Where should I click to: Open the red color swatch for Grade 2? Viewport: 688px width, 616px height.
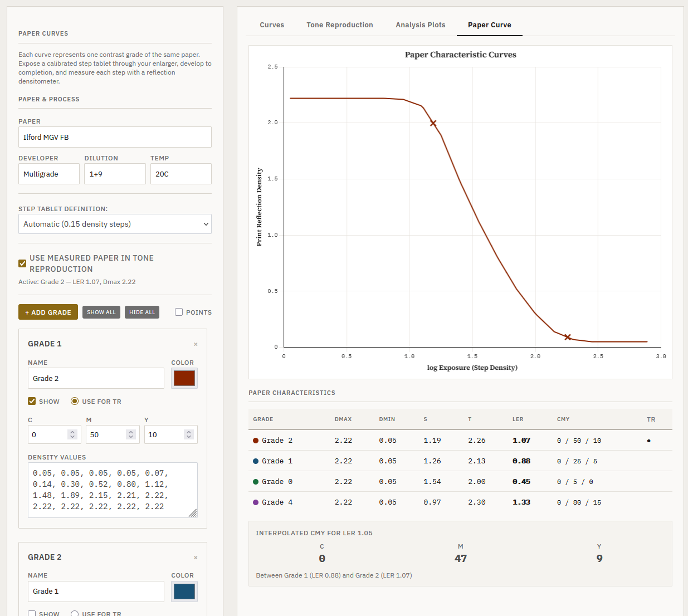coord(184,378)
